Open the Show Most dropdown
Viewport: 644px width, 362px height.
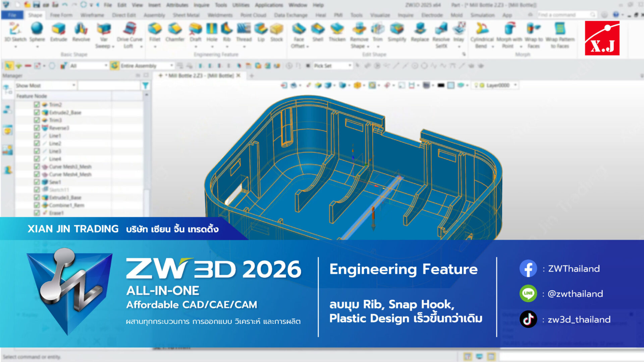click(x=74, y=86)
